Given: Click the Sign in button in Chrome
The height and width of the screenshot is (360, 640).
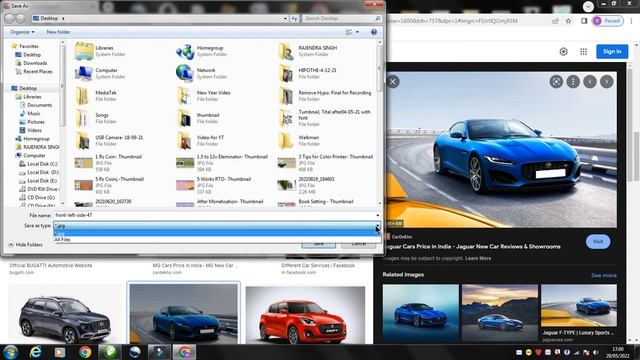Looking at the screenshot, I should point(612,51).
